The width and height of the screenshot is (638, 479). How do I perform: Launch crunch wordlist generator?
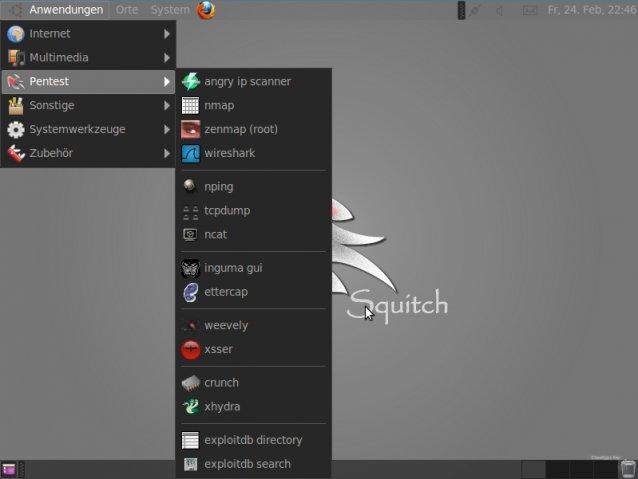pyautogui.click(x=253, y=383)
